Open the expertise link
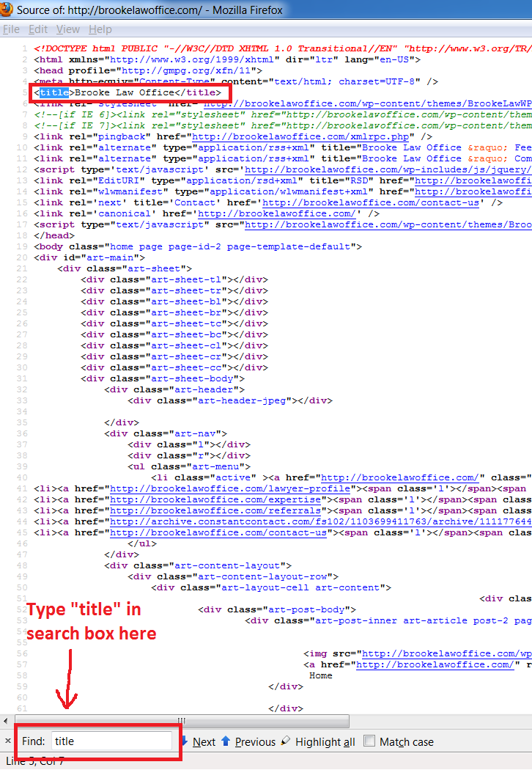The width and height of the screenshot is (532, 770). [x=215, y=499]
